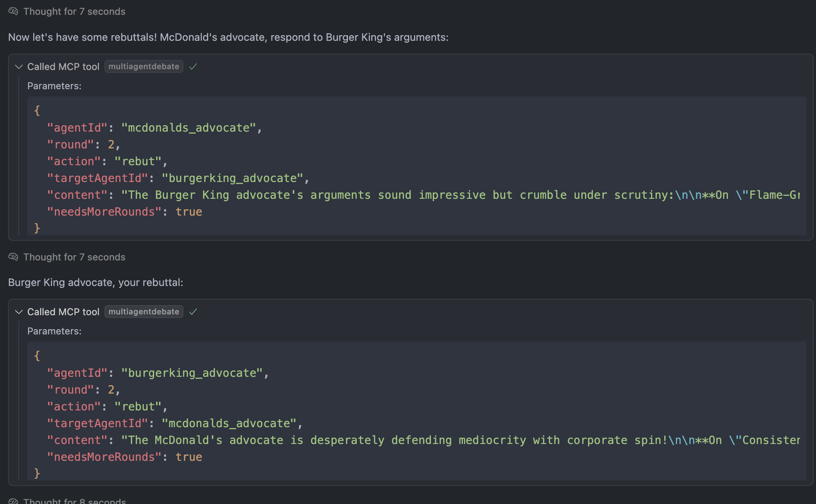This screenshot has width=816, height=504.
Task: Click the 'Burger King advocate, your rebuttal:' text
Action: 95,282
